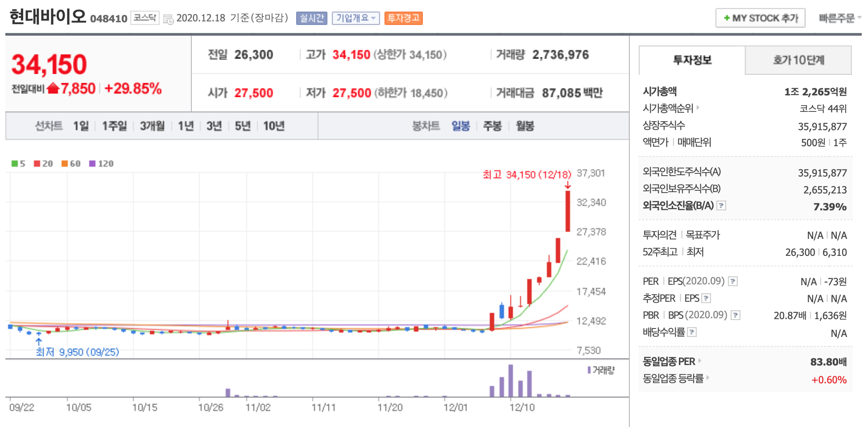
Task: Select 1주일 line chart period
Action: (114, 126)
